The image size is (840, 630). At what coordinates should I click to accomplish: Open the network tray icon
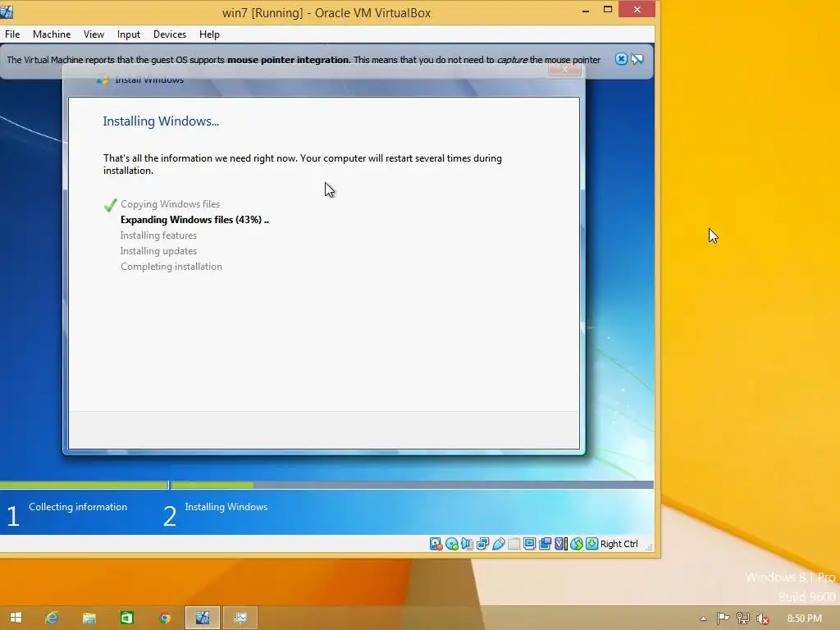pos(743,619)
